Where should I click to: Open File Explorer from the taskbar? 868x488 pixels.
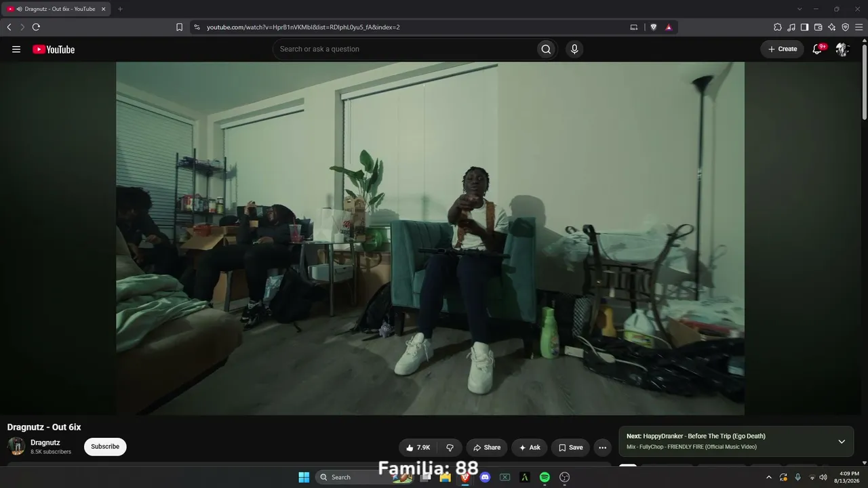[446, 477]
